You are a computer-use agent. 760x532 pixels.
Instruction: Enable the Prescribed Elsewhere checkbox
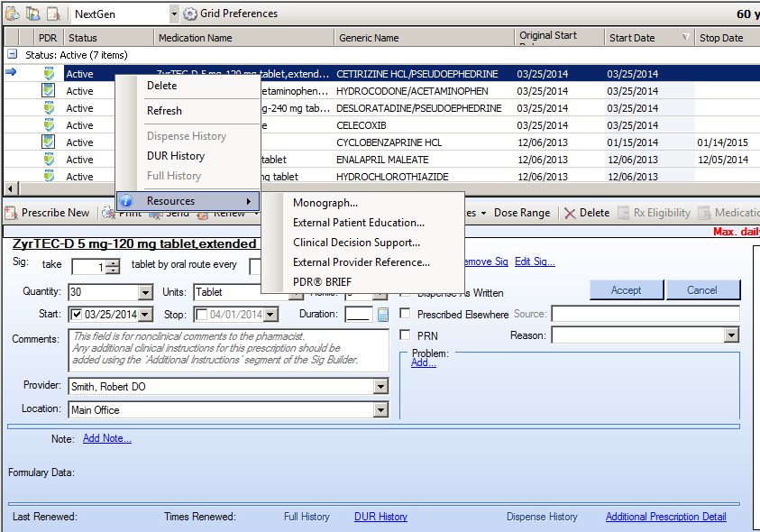click(405, 314)
